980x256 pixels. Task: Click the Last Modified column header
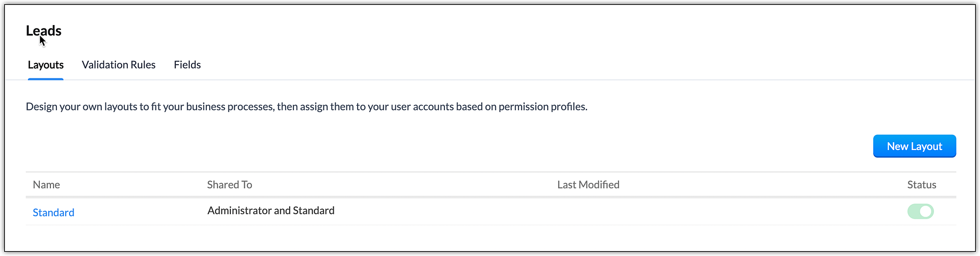(588, 185)
